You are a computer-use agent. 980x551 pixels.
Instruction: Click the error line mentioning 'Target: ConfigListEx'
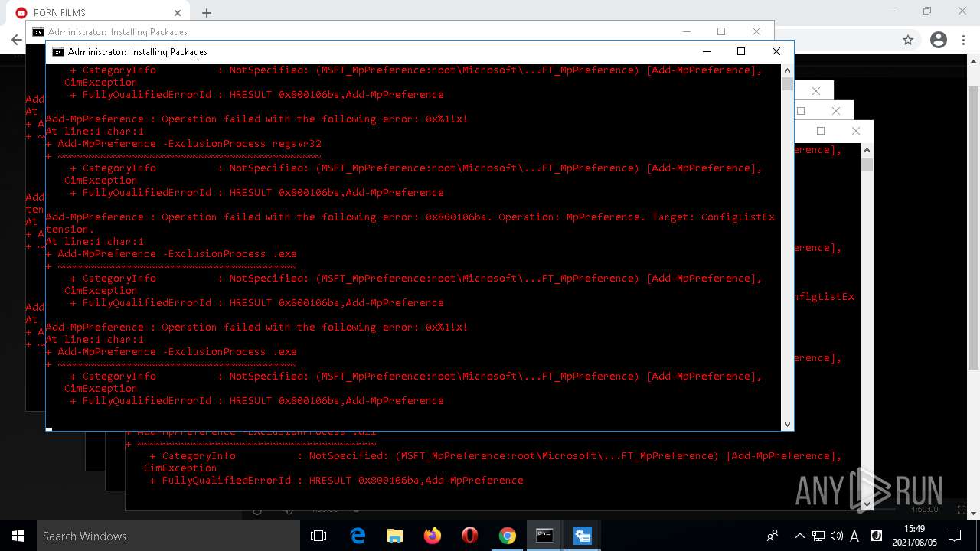pyautogui.click(x=410, y=217)
